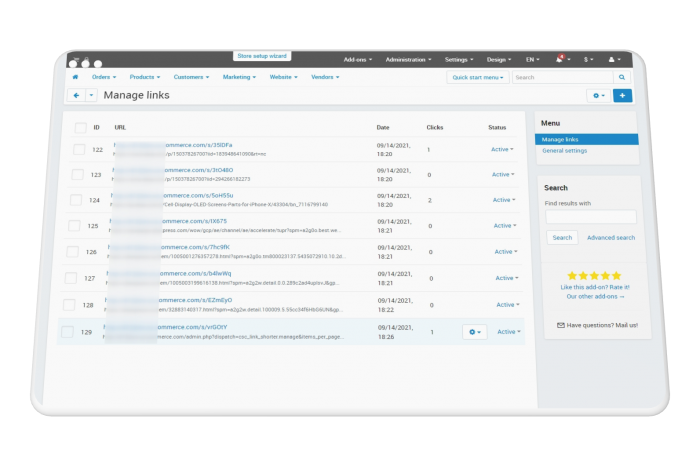This screenshot has width=700, height=466.
Task: Open the EN language selector
Action: pyautogui.click(x=533, y=59)
